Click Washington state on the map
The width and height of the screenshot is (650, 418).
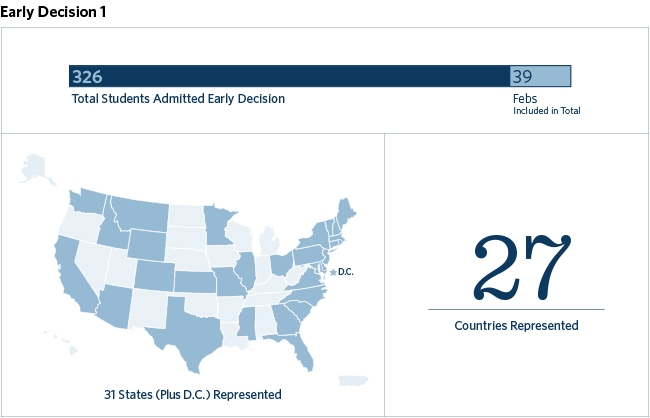(92, 201)
